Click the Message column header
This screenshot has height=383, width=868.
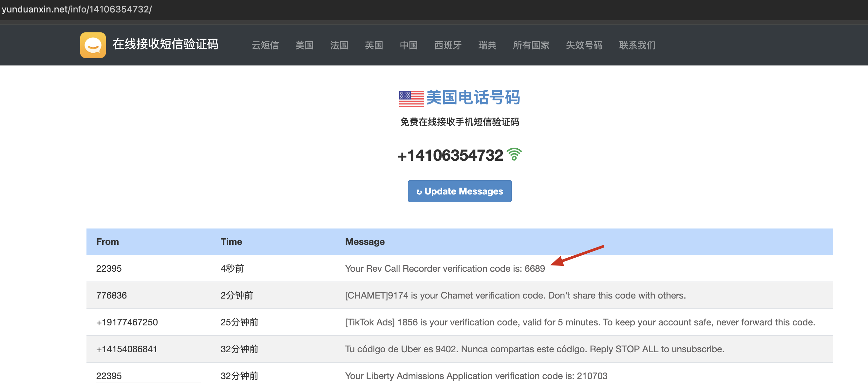pyautogui.click(x=365, y=242)
